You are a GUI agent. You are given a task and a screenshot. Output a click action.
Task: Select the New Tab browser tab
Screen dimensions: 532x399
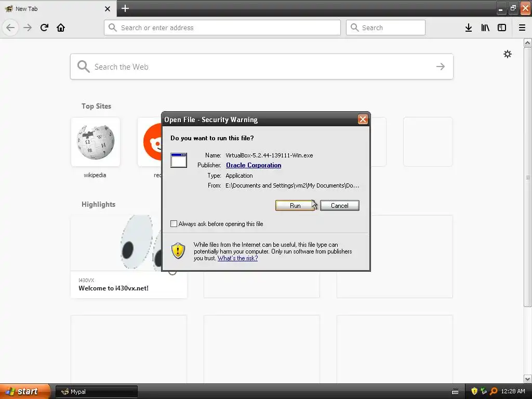[x=58, y=8]
